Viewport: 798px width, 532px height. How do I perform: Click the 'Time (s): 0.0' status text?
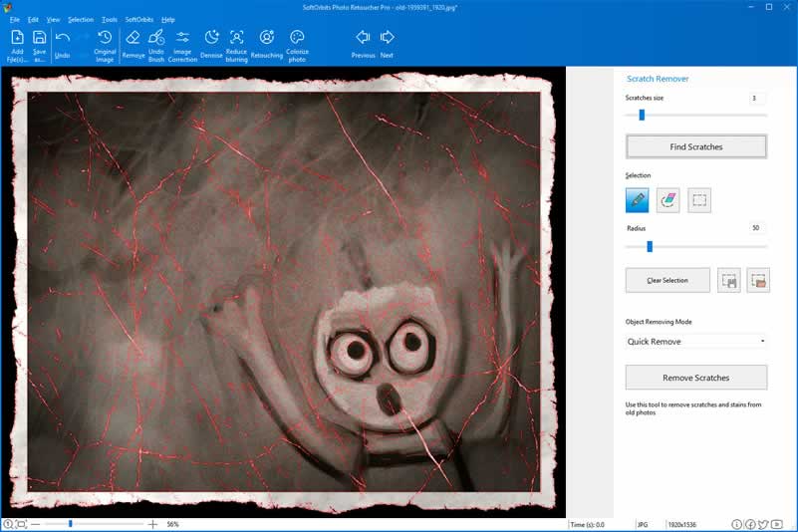click(588, 524)
